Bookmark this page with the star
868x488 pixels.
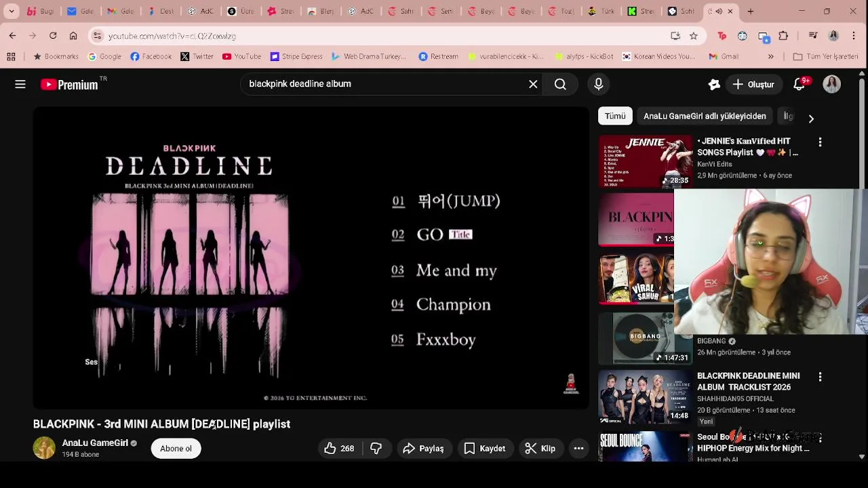pos(693,36)
